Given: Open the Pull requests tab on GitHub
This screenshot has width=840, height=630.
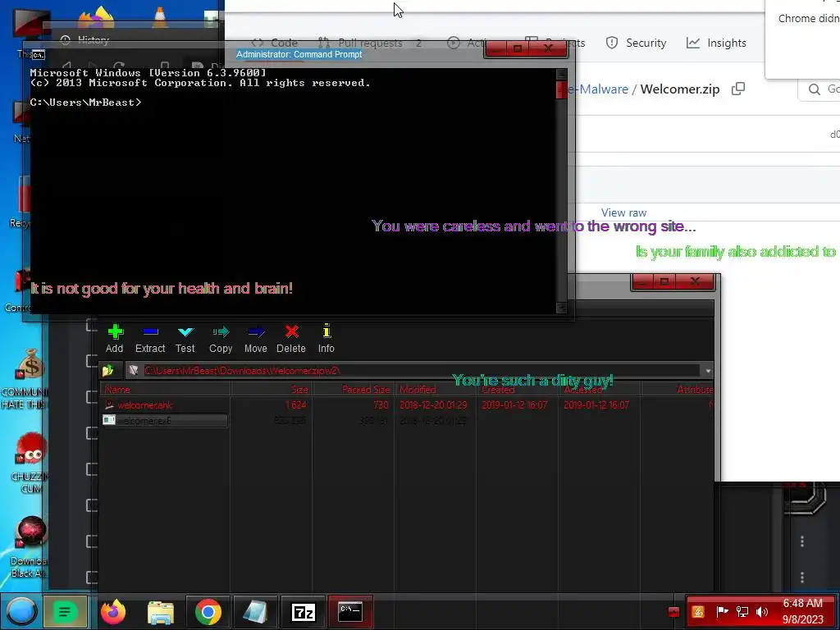Looking at the screenshot, I should (370, 43).
